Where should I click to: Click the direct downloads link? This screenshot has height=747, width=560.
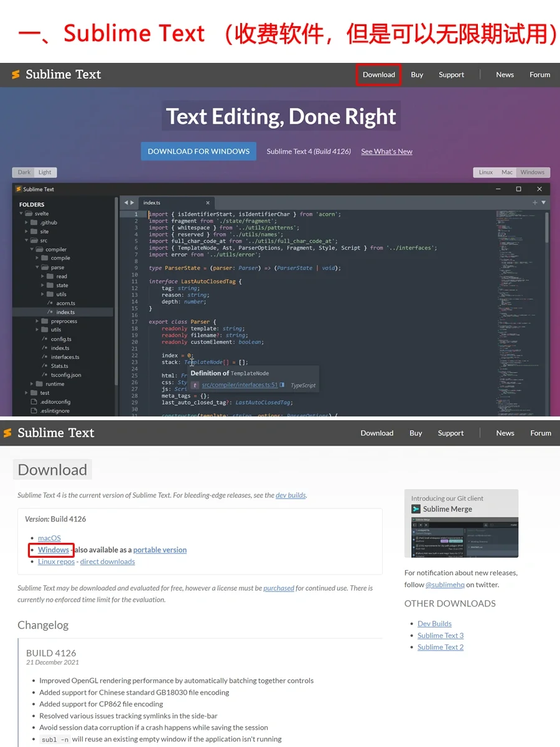click(108, 561)
